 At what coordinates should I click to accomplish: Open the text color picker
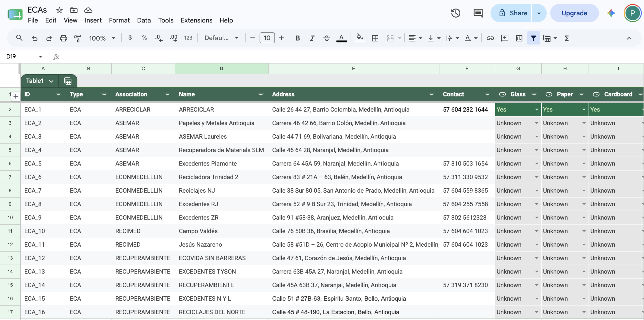(x=341, y=38)
